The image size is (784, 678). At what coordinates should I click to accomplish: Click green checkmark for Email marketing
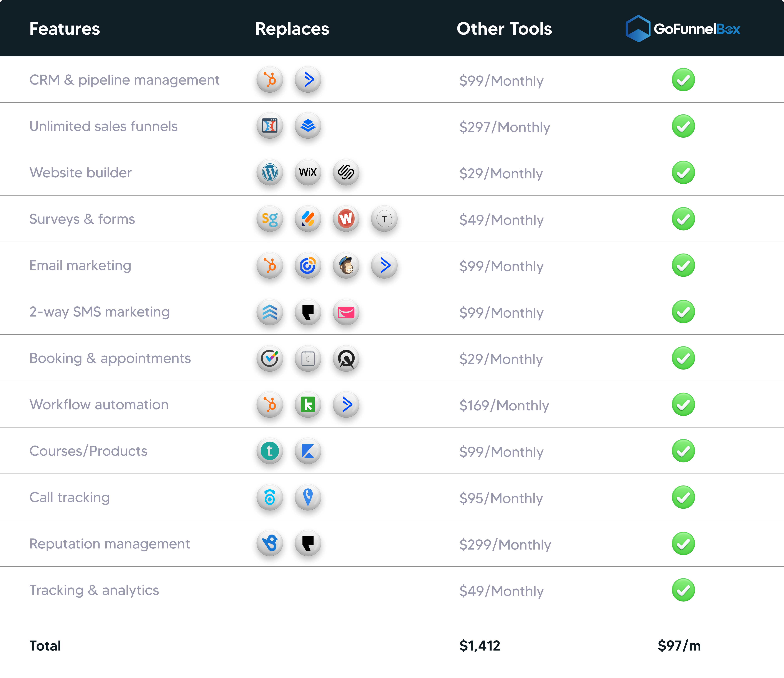pyautogui.click(x=683, y=265)
